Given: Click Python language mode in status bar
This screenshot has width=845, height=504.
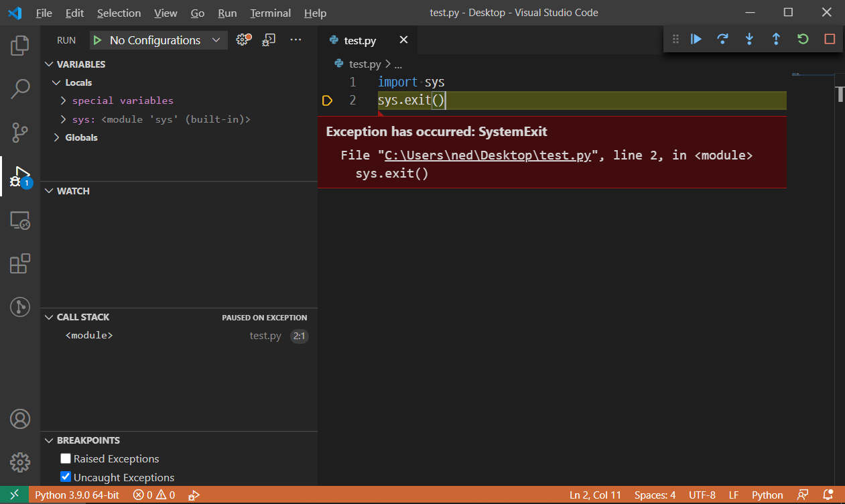Looking at the screenshot, I should [x=767, y=495].
